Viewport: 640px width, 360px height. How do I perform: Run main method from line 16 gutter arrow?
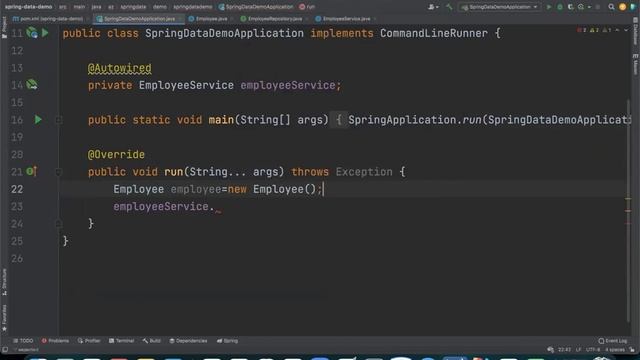pos(38,120)
